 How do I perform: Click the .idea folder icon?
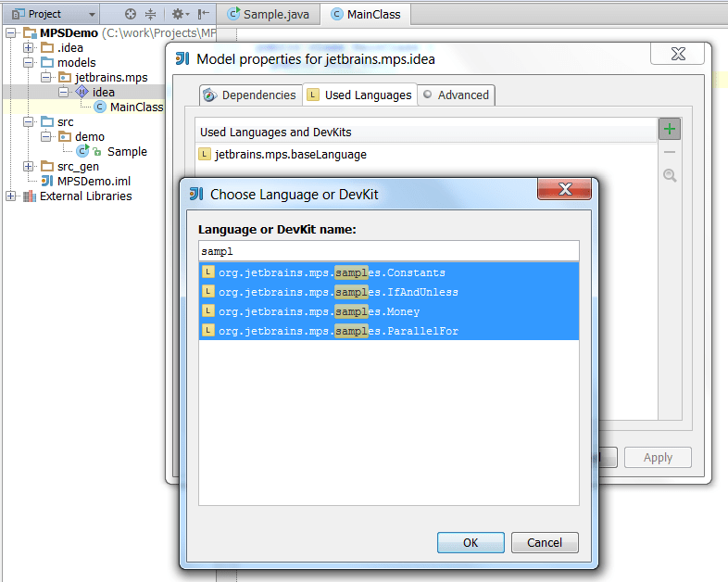(x=47, y=47)
